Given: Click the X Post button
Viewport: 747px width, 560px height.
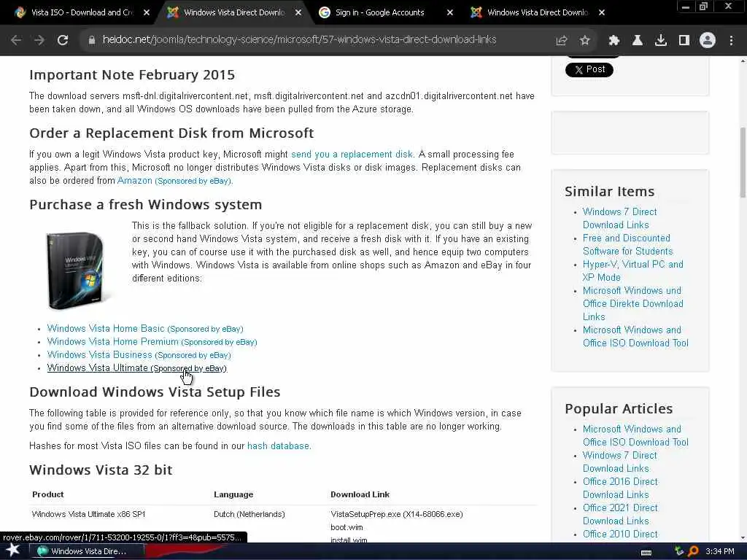Looking at the screenshot, I should [589, 69].
